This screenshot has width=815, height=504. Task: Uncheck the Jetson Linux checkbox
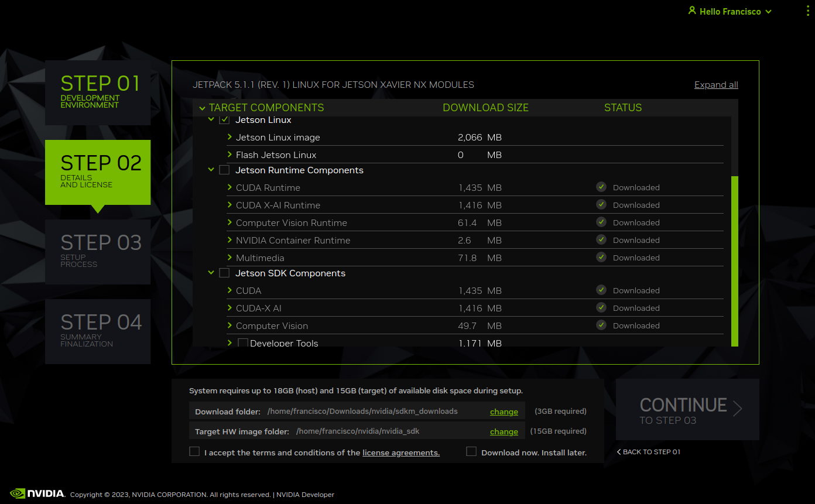[x=224, y=119]
